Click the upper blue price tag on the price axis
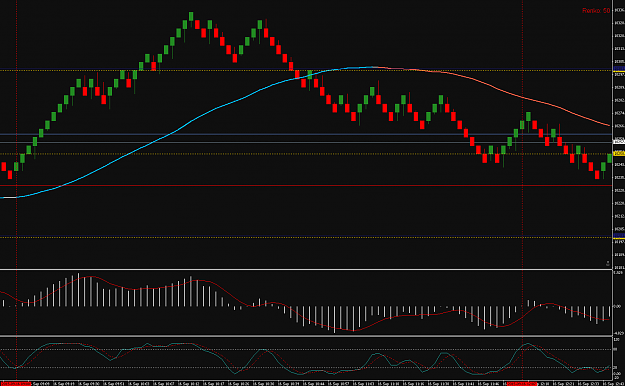 pos(619,69)
